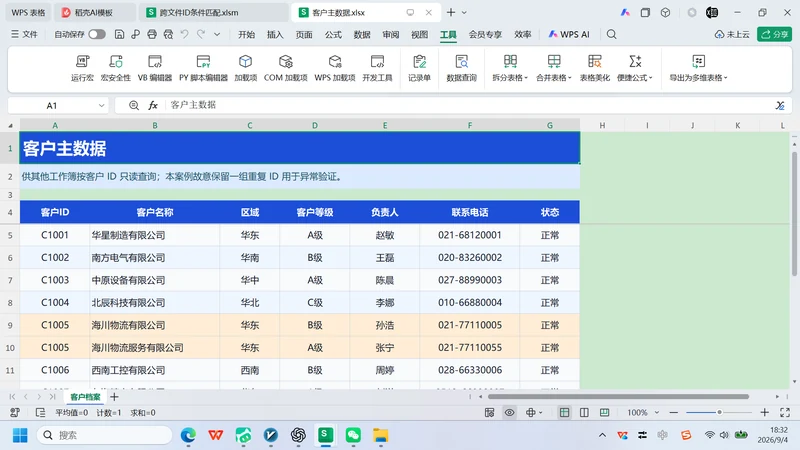Screen dimensions: 800x450
Task: Open WPS AI from menu bar
Action: [568, 34]
